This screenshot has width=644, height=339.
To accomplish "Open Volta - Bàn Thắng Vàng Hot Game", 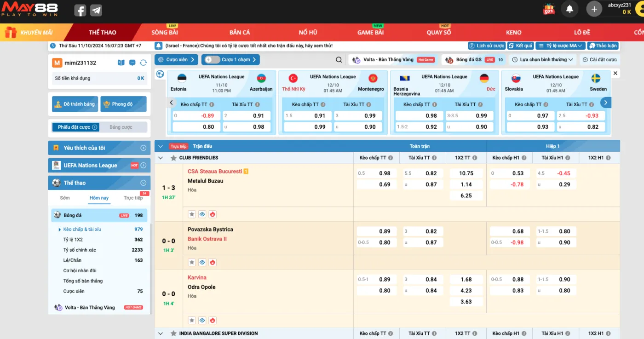I will [x=393, y=60].
